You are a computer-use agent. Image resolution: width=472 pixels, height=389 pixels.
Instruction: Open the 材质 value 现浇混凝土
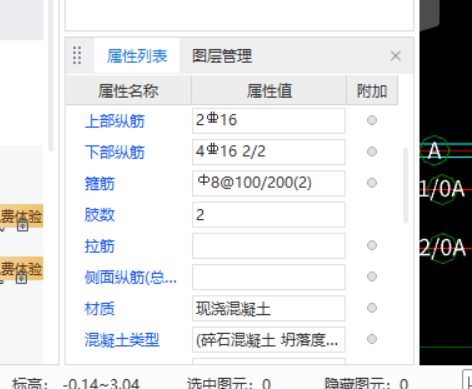[x=269, y=308]
